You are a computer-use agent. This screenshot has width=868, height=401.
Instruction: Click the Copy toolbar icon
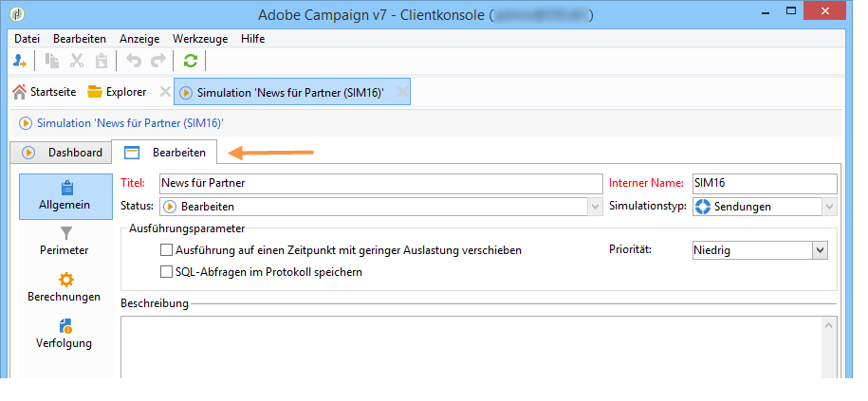coord(52,61)
